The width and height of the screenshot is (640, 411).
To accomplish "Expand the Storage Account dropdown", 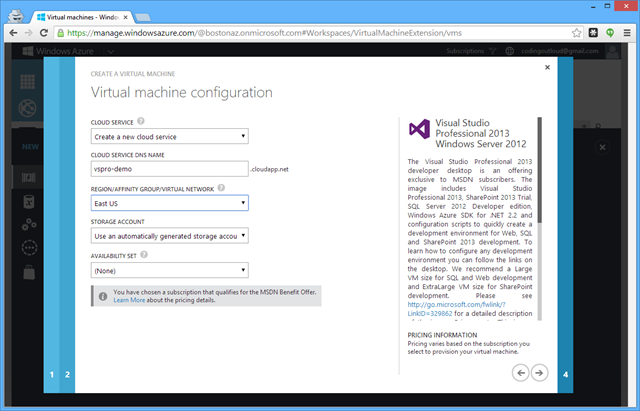I will coord(169,236).
